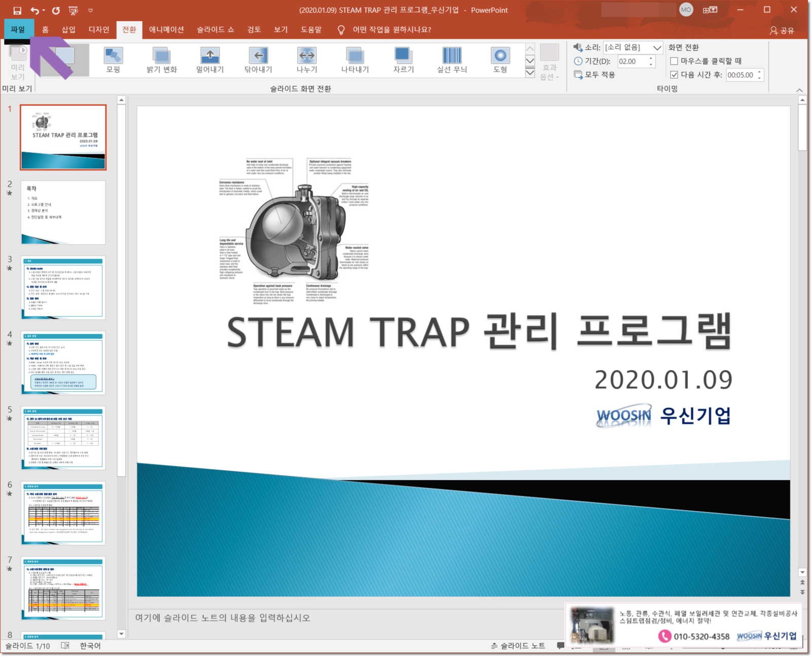812x657 pixels.
Task: Click the MO account avatar
Action: [x=686, y=10]
